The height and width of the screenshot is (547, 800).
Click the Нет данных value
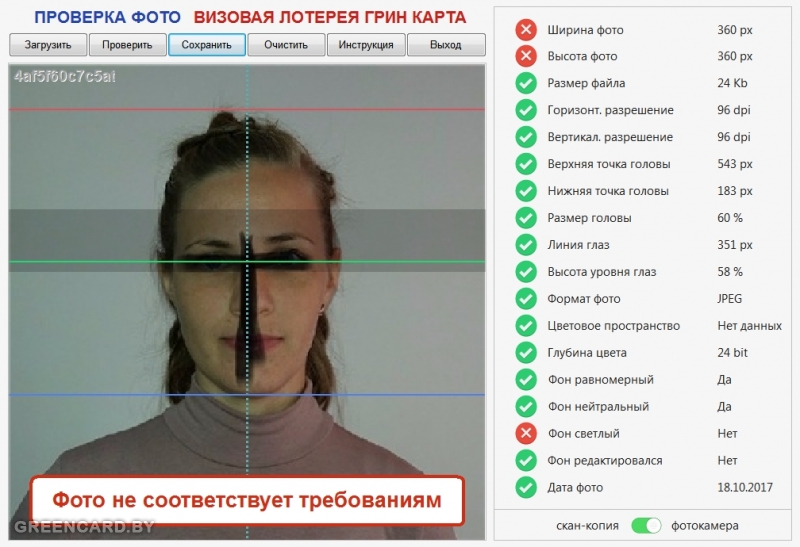(749, 326)
